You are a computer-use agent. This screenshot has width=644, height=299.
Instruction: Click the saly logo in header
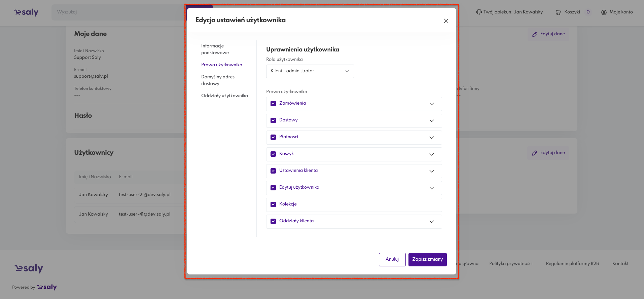[26, 12]
